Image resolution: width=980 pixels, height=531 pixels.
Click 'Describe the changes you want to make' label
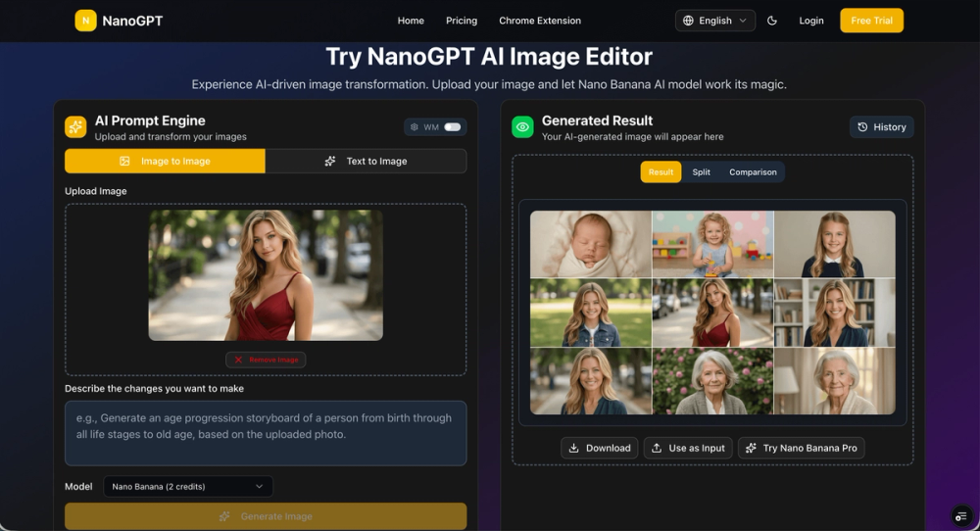[155, 389]
